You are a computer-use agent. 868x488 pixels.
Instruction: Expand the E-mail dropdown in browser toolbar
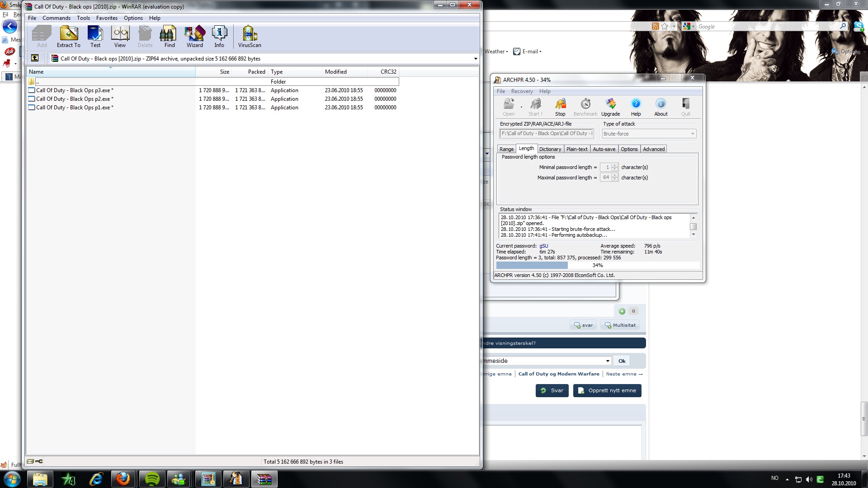pos(527,52)
